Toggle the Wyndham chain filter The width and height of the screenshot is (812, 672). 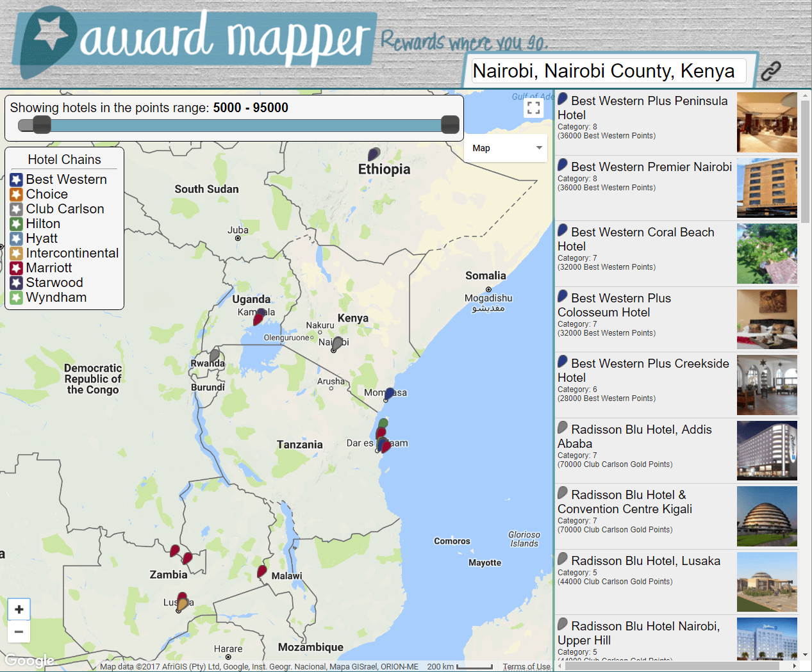(x=17, y=298)
